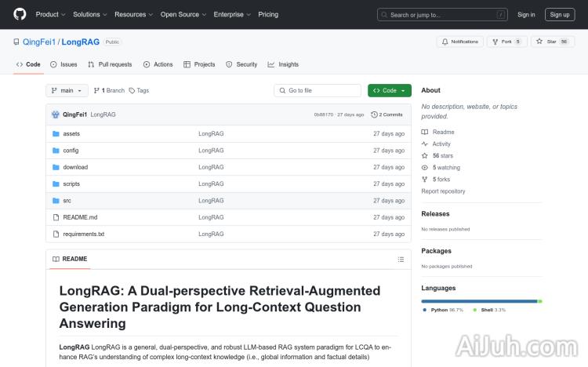Expand the main branch dropdown
Image resolution: width=588 pixels, height=367 pixels.
[67, 91]
